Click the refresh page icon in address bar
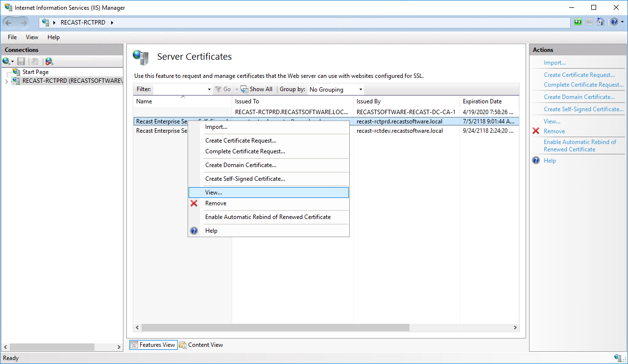Viewport: 628px width, 364px height. pos(578,22)
